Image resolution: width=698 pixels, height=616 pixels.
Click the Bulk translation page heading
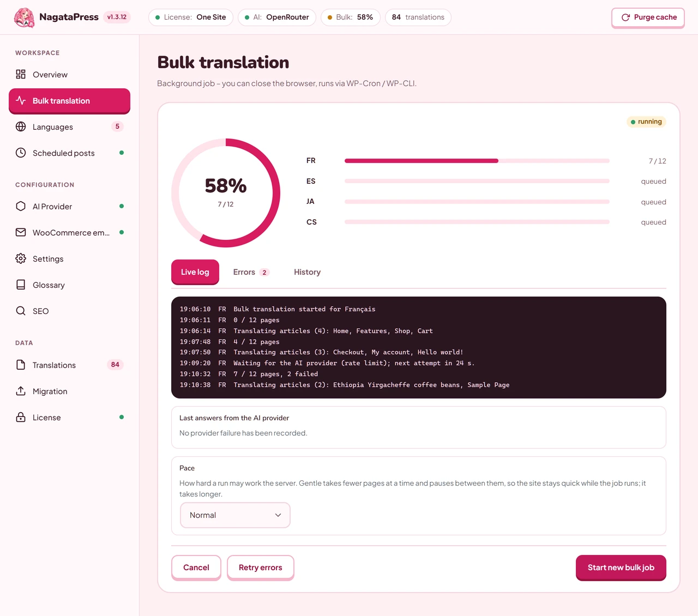click(x=223, y=62)
